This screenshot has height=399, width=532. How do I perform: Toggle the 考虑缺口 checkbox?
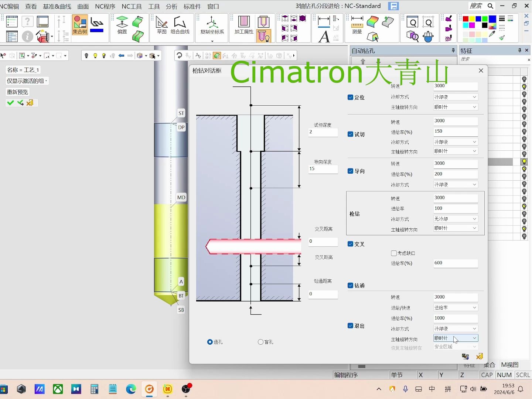pos(394,253)
